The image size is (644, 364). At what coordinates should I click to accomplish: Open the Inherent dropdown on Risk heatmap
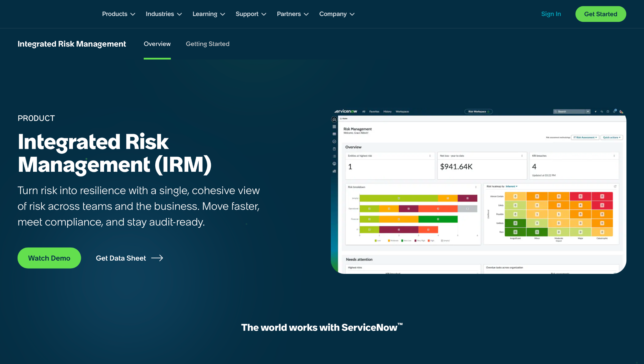[x=511, y=186]
